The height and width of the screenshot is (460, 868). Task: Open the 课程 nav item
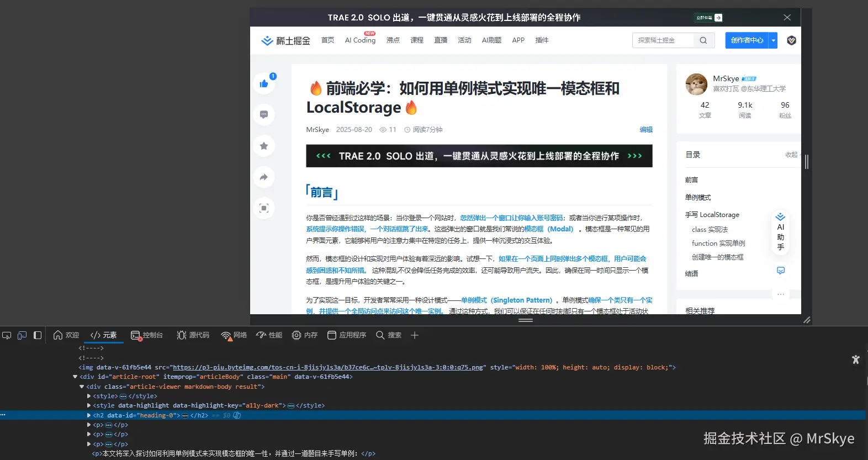tap(417, 40)
